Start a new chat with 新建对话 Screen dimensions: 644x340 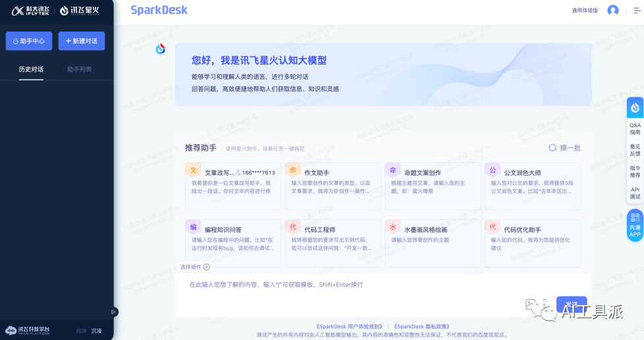[81, 41]
